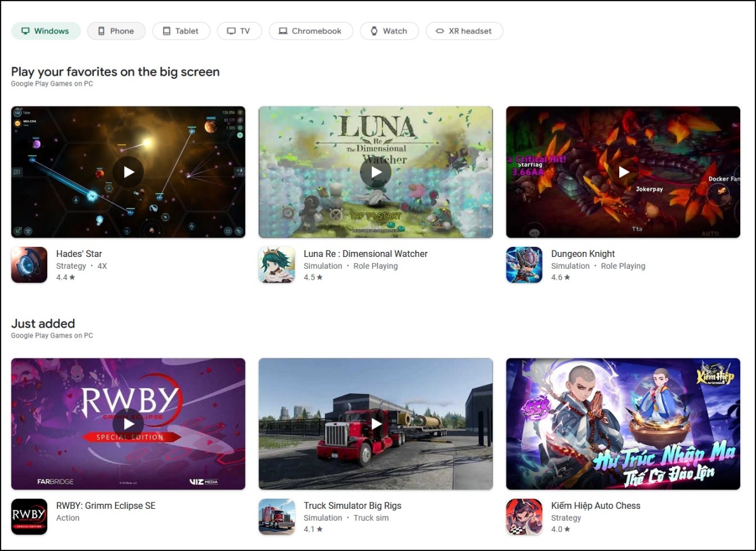The image size is (756, 551).
Task: Open Kiếm Hiệp Auto Chess title
Action: point(595,506)
